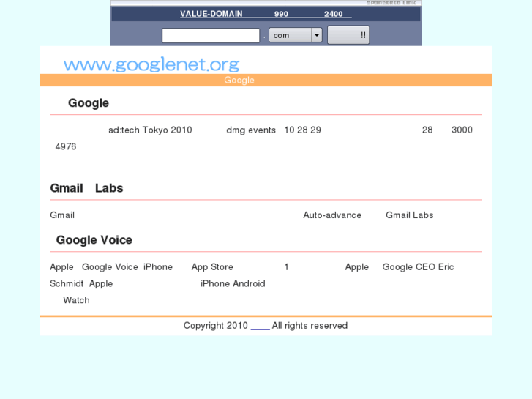Select the number '3000' in the Google article
Viewport: 532px width, 399px height.
tap(462, 130)
